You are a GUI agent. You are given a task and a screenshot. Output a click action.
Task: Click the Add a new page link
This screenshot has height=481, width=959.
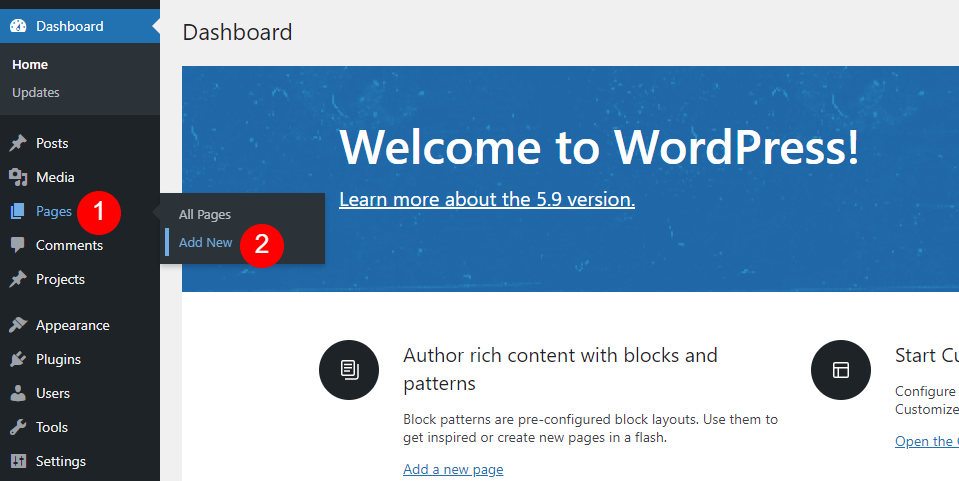(453, 469)
